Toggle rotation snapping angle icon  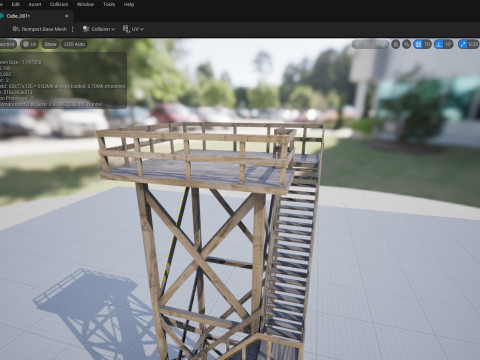[x=439, y=44]
